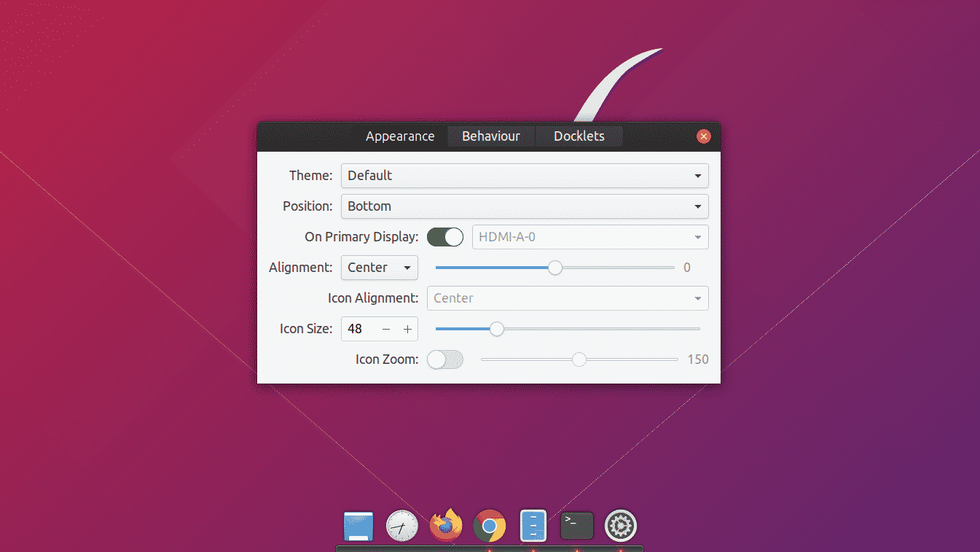Click the "Icon Size:" label
The image size is (980, 552).
pyautogui.click(x=306, y=329)
